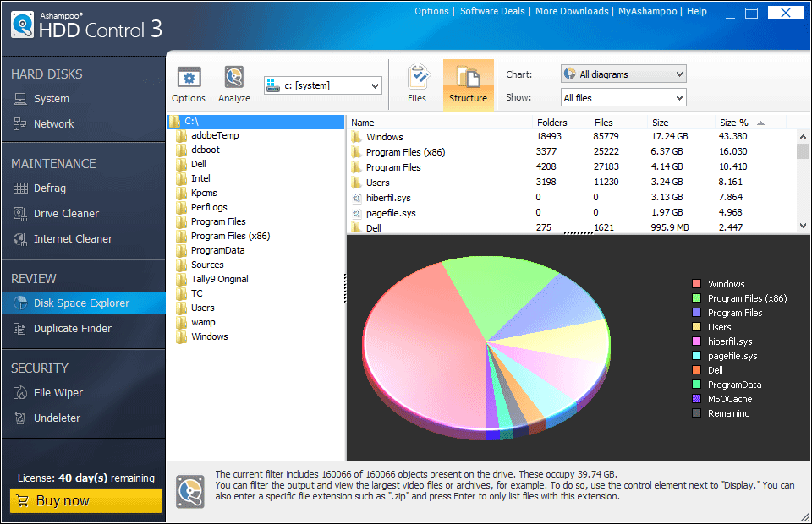812x524 pixels.
Task: Open the Internet Cleaner icon
Action: coord(20,239)
